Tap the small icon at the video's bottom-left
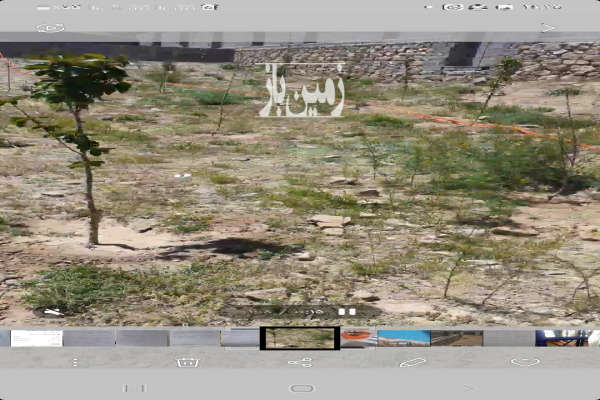The width and height of the screenshot is (600, 400). tap(53, 312)
